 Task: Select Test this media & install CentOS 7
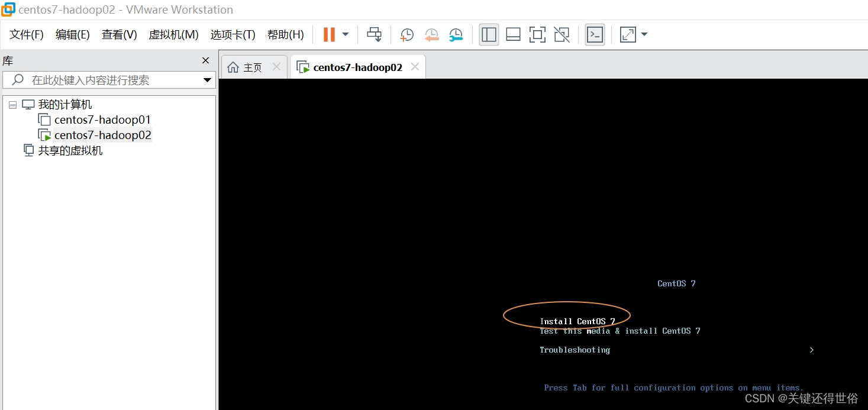pyautogui.click(x=619, y=331)
